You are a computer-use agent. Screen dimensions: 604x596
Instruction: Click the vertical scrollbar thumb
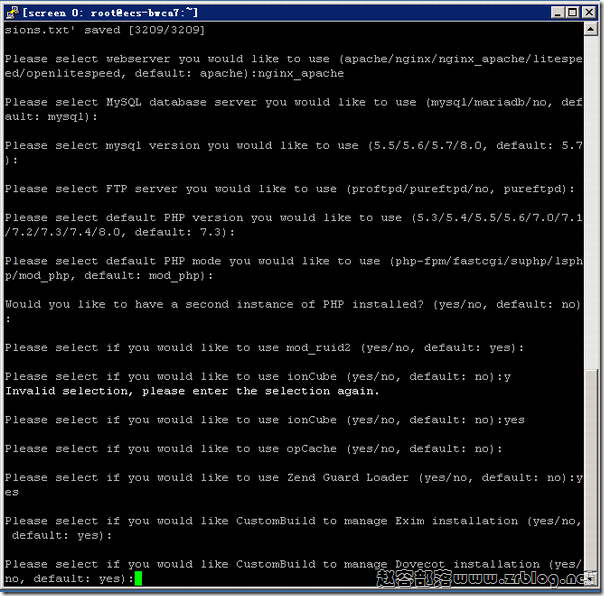(x=591, y=469)
